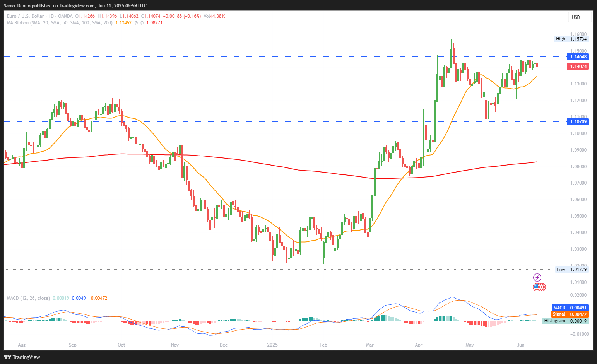
Task: Click the Low 1.01779 price marker
Action: pos(572,270)
